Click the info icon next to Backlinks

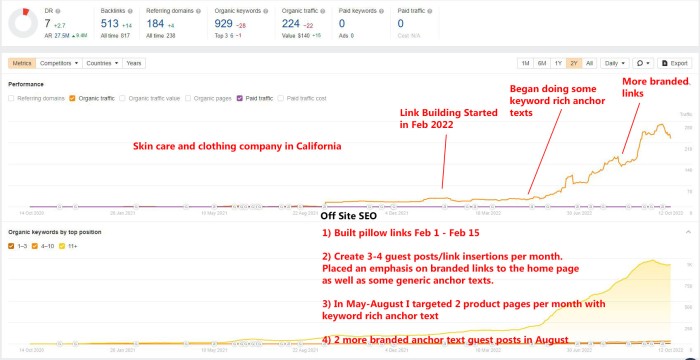point(127,11)
